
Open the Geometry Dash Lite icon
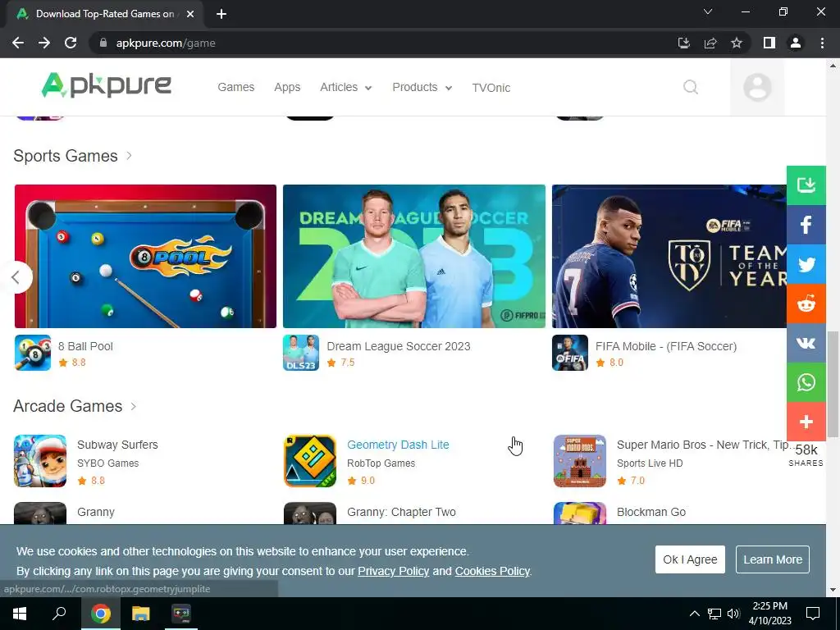point(310,461)
